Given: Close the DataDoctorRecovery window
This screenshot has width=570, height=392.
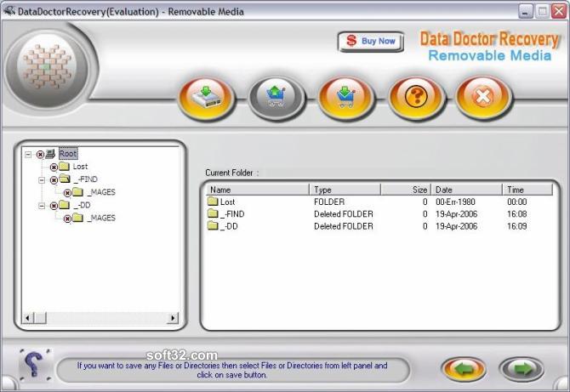Looking at the screenshot, I should [x=559, y=11].
